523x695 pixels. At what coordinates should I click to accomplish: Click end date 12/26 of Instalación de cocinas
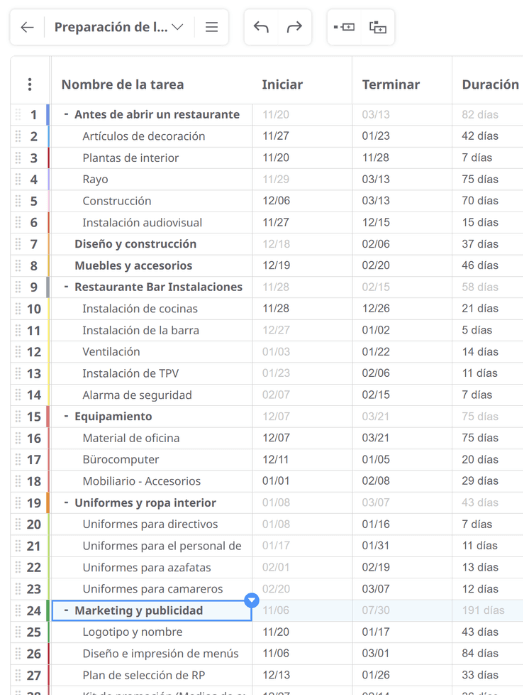point(376,308)
